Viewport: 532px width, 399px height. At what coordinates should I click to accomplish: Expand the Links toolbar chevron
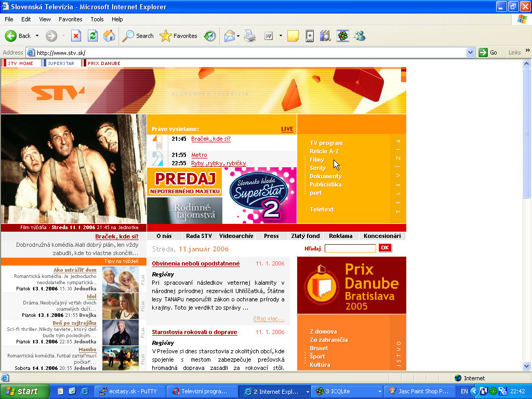(528, 50)
